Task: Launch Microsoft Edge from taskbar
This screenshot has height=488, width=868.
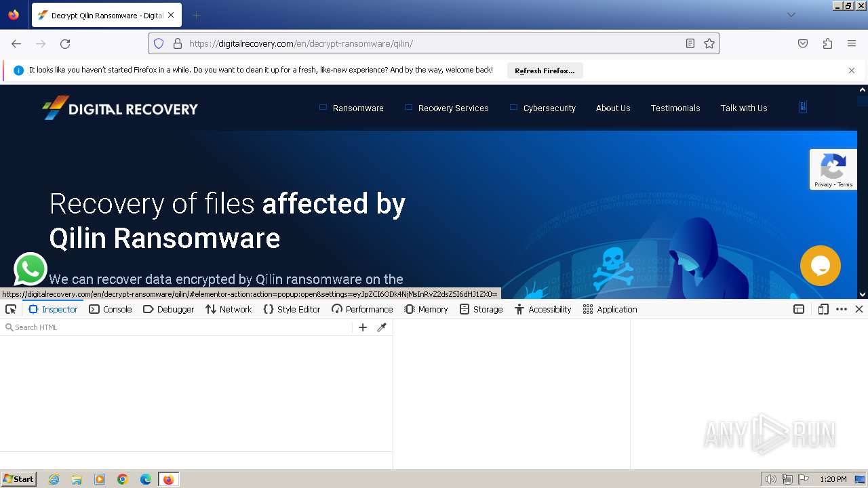Action: click(x=146, y=479)
